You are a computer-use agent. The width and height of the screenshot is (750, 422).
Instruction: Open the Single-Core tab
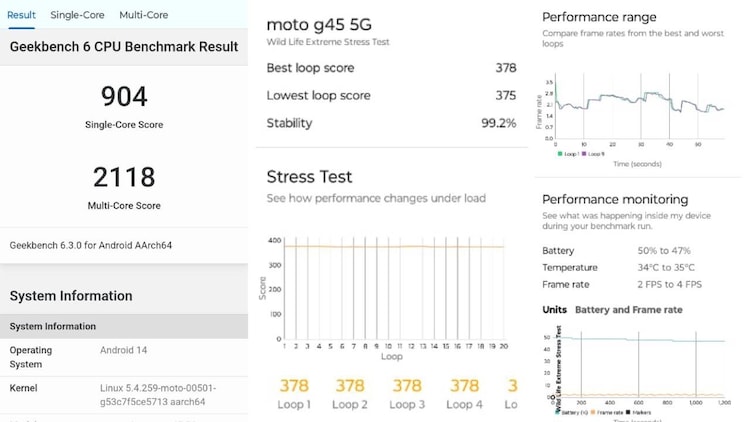pos(77,15)
